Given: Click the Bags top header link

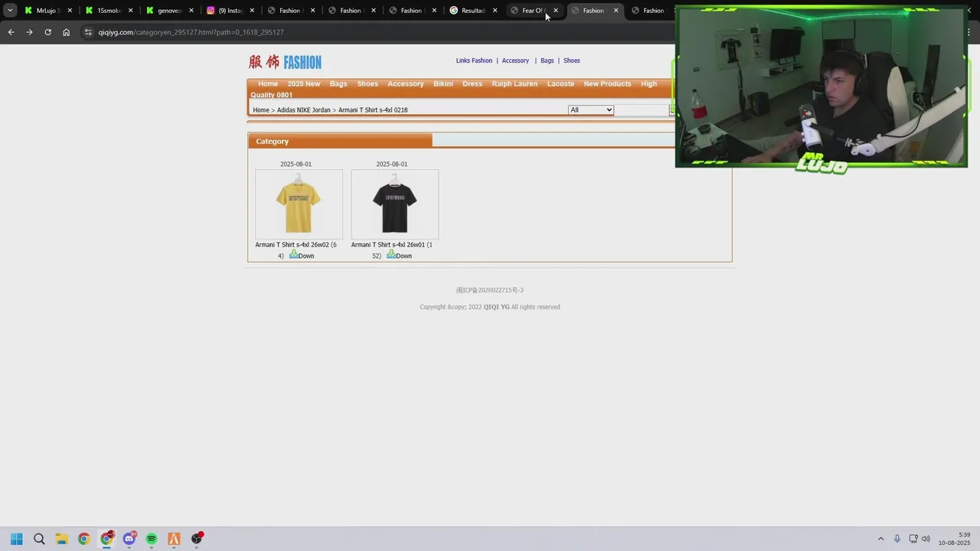Looking at the screenshot, I should click(x=547, y=60).
